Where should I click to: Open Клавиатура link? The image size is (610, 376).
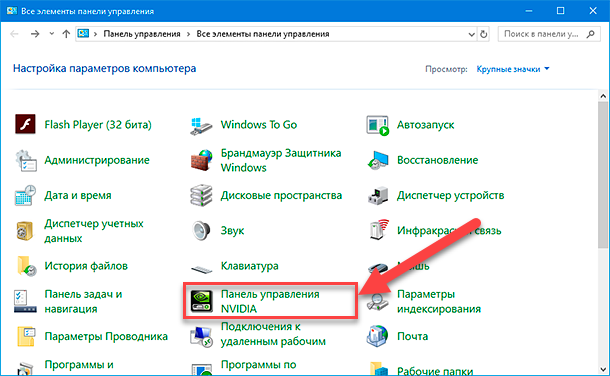point(249,266)
